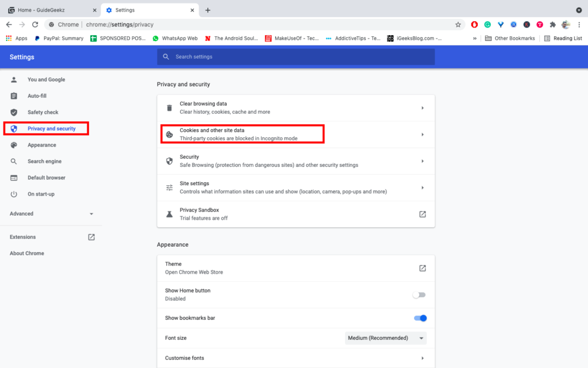Expand the Site settings row arrow
This screenshot has width=588, height=368.
click(422, 188)
